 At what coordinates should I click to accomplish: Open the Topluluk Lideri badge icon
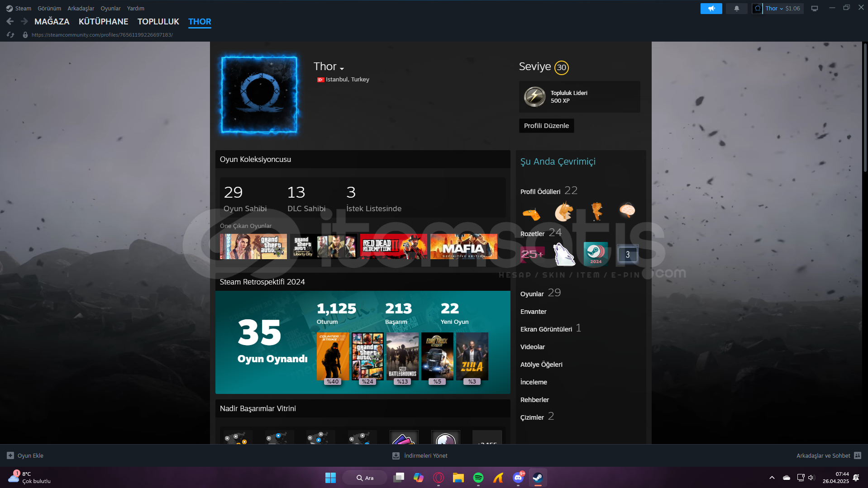tap(534, 96)
